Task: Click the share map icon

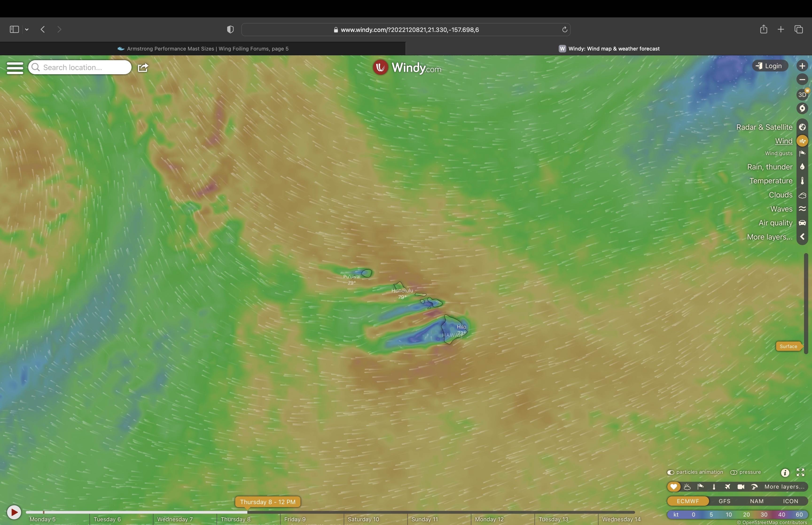Action: pos(143,67)
